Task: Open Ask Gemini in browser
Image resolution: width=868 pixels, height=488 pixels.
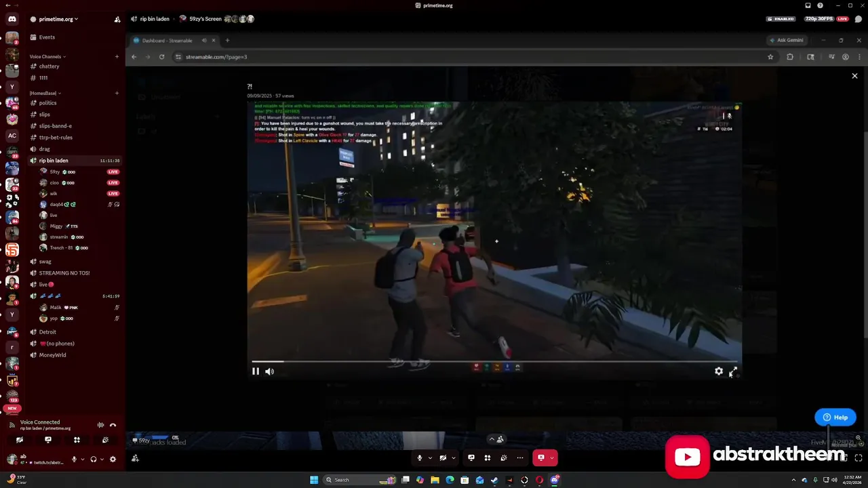Action: pyautogui.click(x=787, y=40)
